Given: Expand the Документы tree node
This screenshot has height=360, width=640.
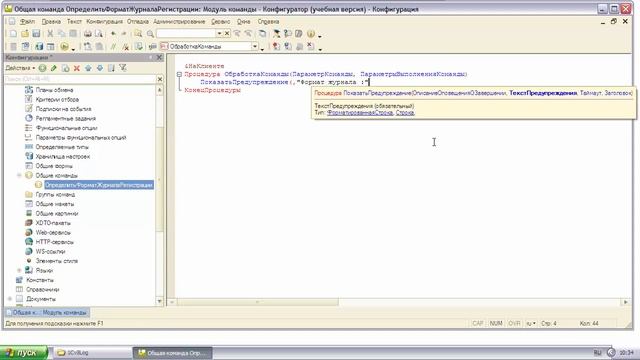Looking at the screenshot, I should pos(10,299).
